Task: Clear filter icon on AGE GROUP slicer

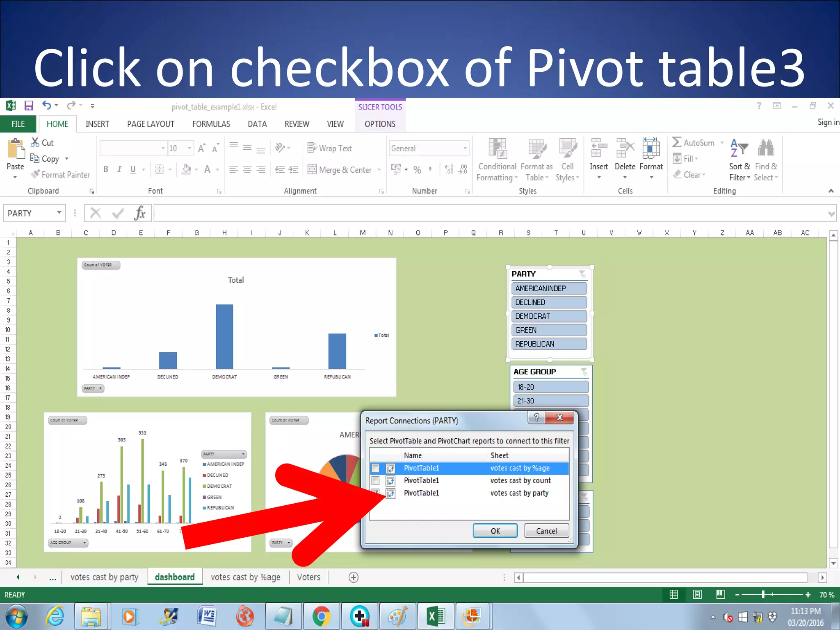Action: (x=584, y=372)
